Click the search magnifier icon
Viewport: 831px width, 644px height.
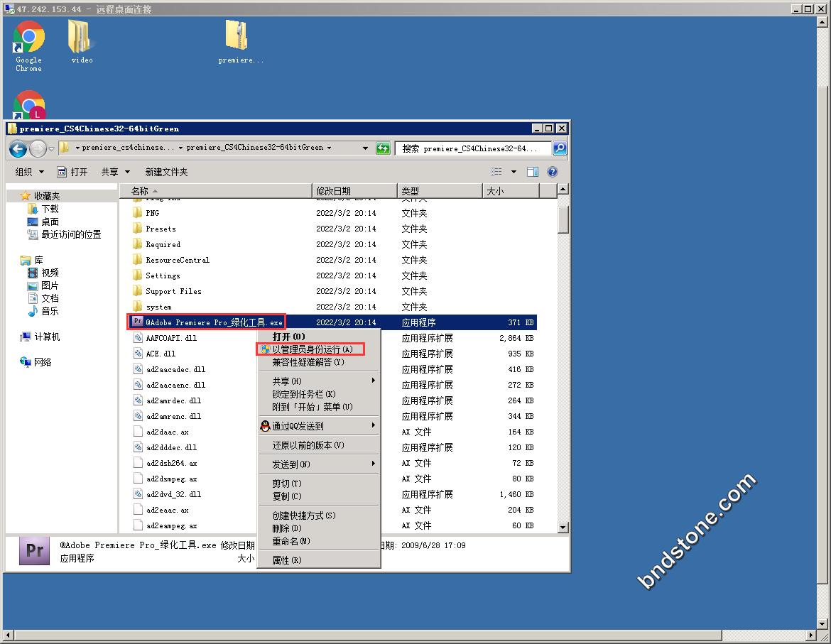tap(560, 148)
